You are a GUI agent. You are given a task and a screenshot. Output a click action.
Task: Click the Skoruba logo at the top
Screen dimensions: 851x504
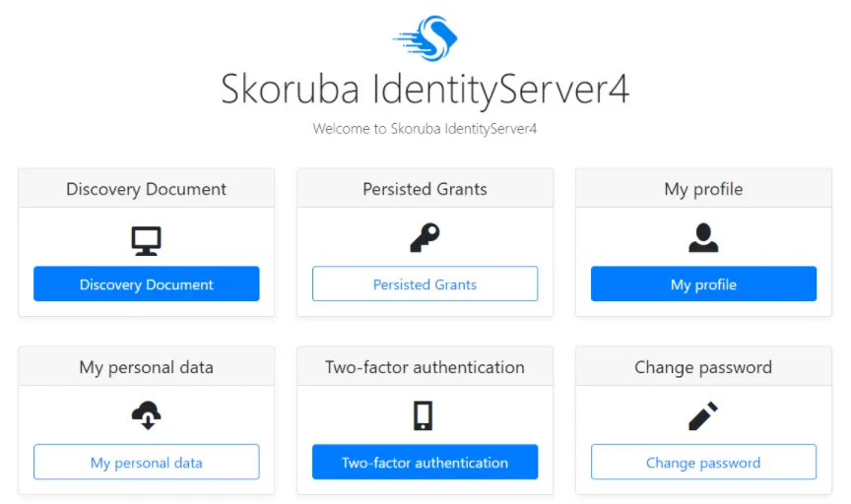tap(425, 38)
